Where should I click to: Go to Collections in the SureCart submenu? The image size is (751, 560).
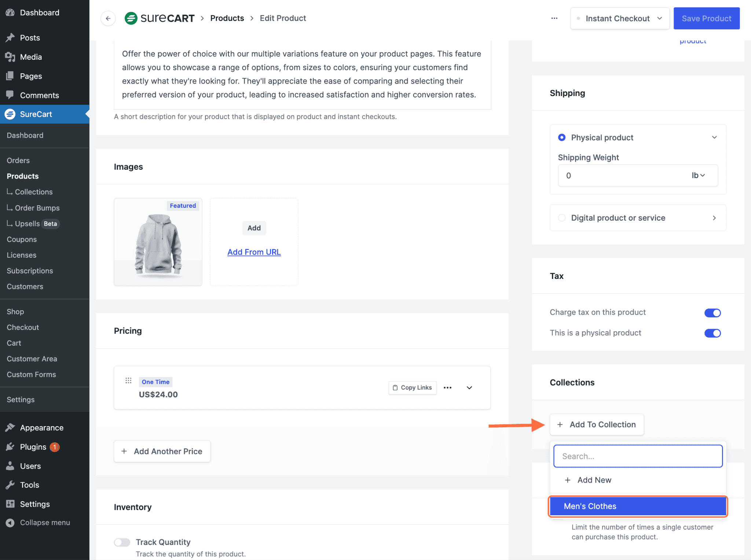coord(34,192)
